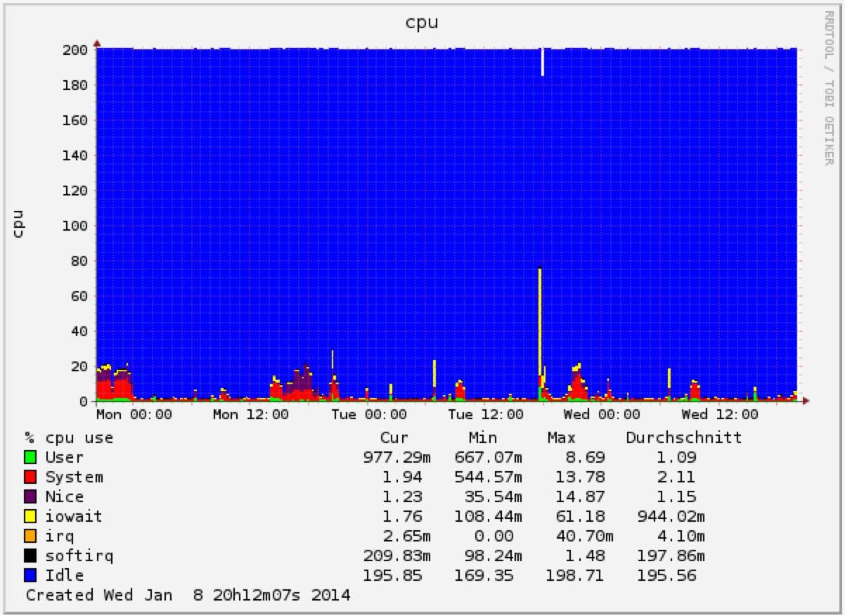Image resolution: width=845 pixels, height=616 pixels.
Task: Click the red System legend swatch
Action: coord(30,477)
